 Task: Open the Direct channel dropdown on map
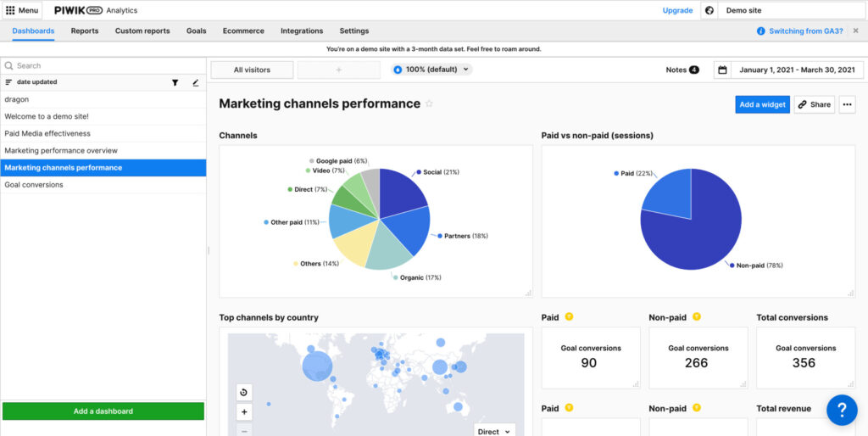point(494,431)
